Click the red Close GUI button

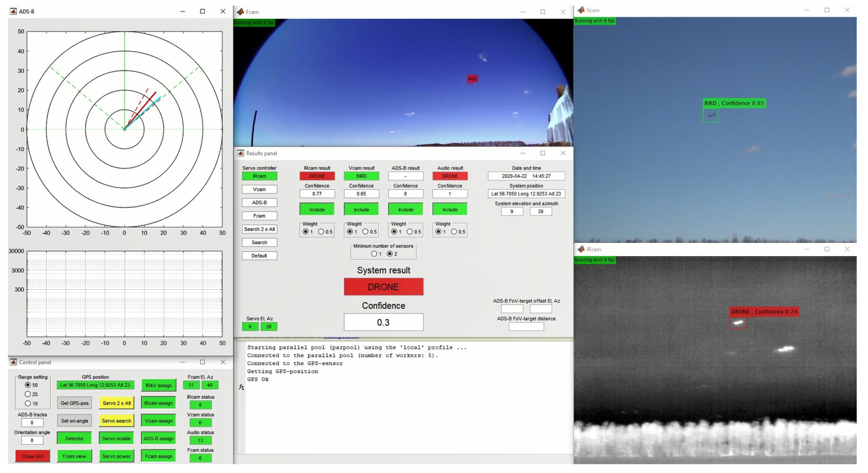coord(33,456)
